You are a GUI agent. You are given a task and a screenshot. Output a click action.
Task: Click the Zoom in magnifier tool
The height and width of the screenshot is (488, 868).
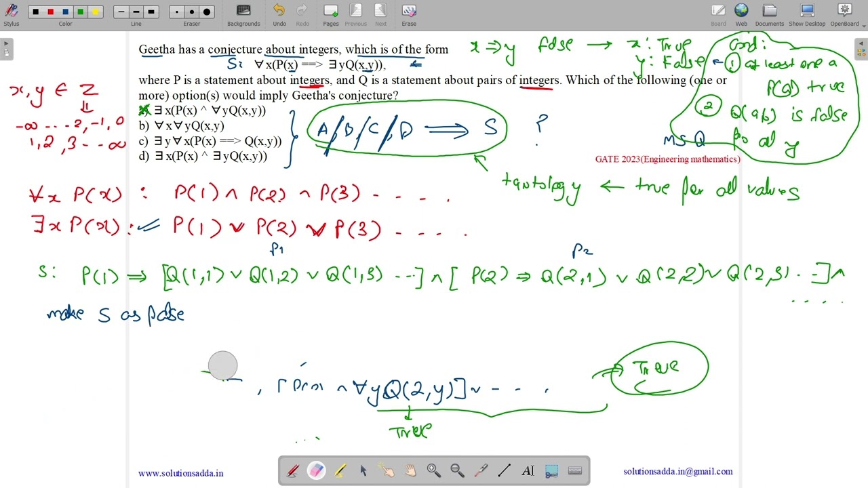point(434,471)
